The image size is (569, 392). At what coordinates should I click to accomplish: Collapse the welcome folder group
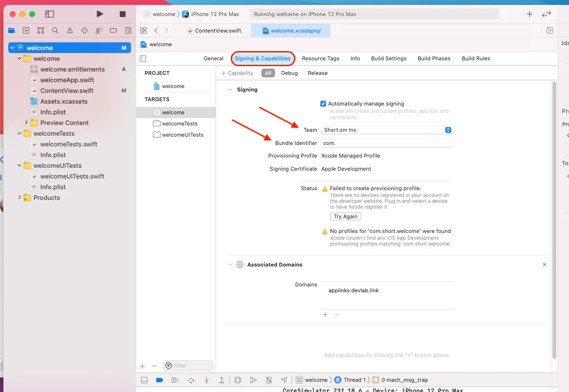[x=19, y=58]
